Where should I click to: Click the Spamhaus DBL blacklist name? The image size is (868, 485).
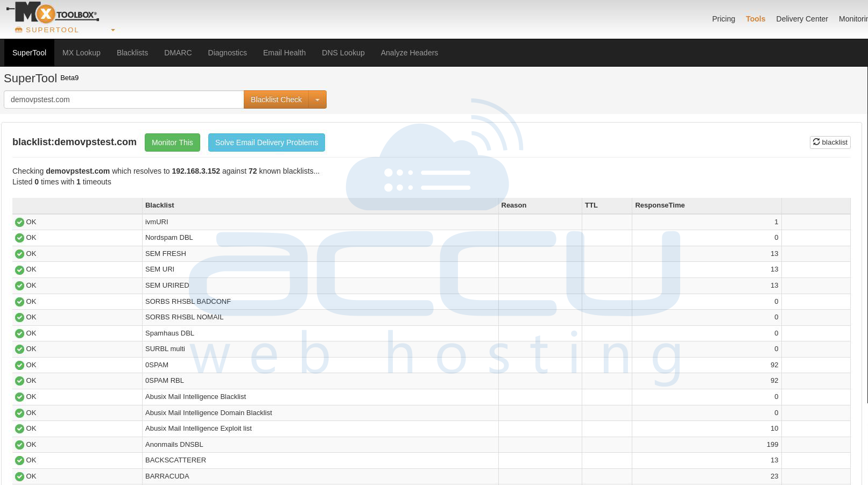[170, 333]
